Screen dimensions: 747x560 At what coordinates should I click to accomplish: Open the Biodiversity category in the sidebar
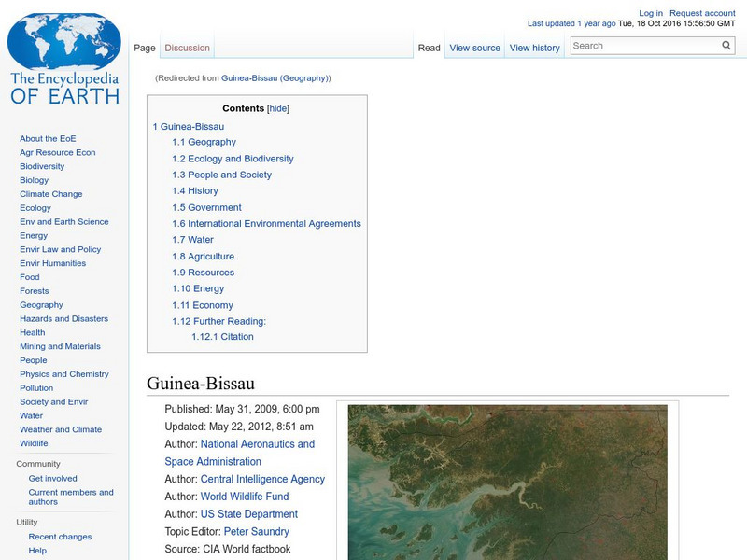pyautogui.click(x=41, y=165)
